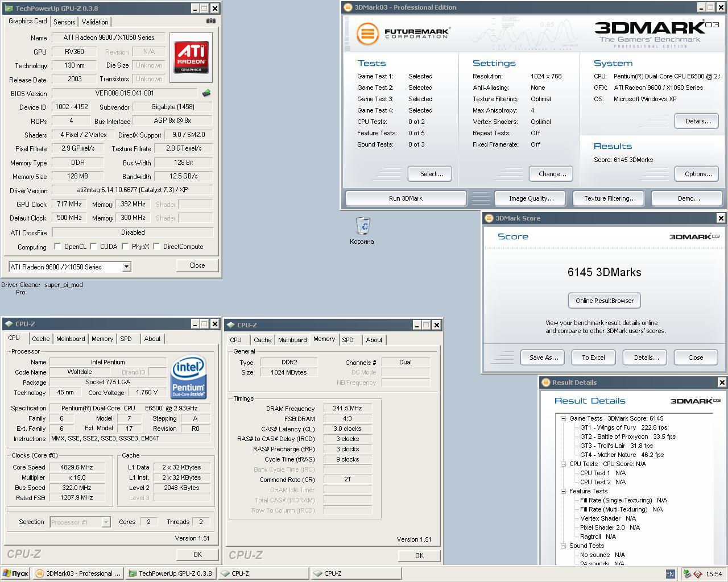Viewport: 728px width, 582px height.
Task: Click Details... in the 3DMark Score window
Action: pos(646,357)
